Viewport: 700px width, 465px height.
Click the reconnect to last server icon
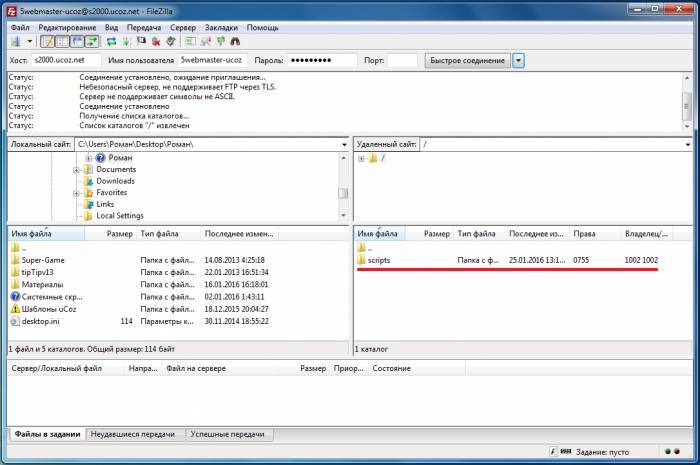(171, 42)
